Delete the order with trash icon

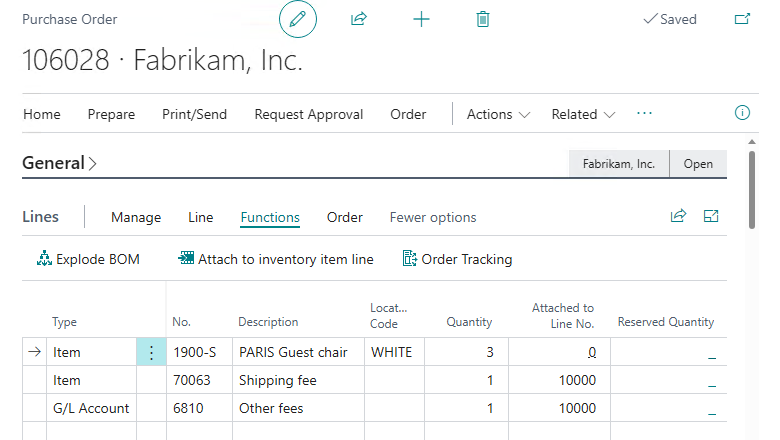click(x=483, y=19)
